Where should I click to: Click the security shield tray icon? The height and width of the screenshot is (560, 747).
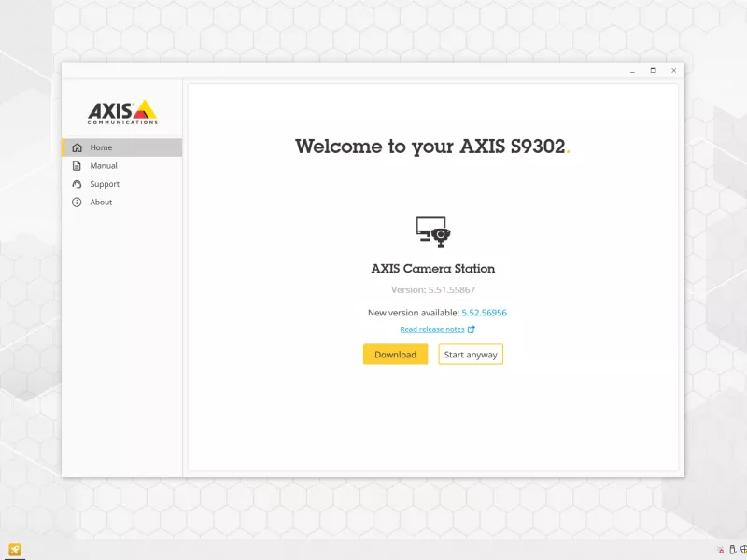[x=743, y=550]
